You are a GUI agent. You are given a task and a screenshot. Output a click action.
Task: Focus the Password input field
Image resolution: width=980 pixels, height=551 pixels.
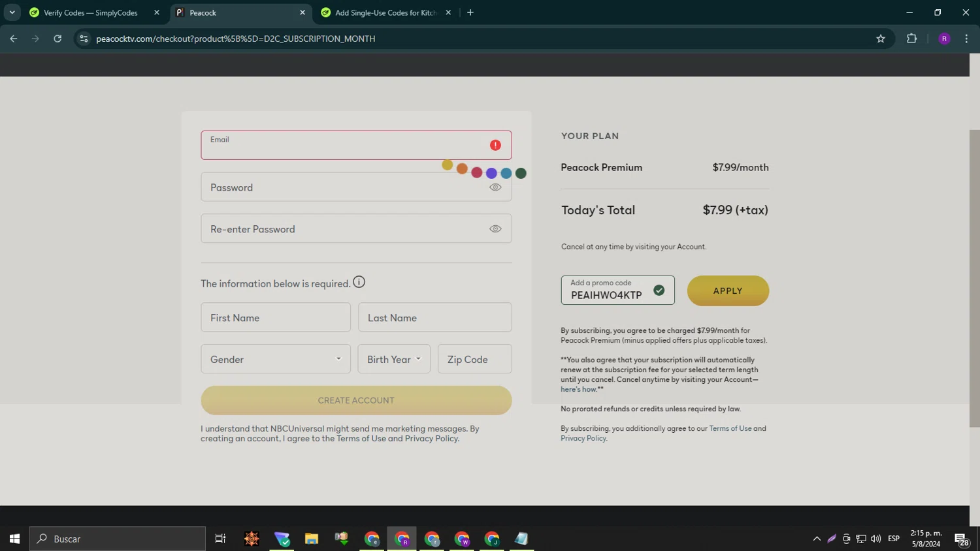point(356,187)
